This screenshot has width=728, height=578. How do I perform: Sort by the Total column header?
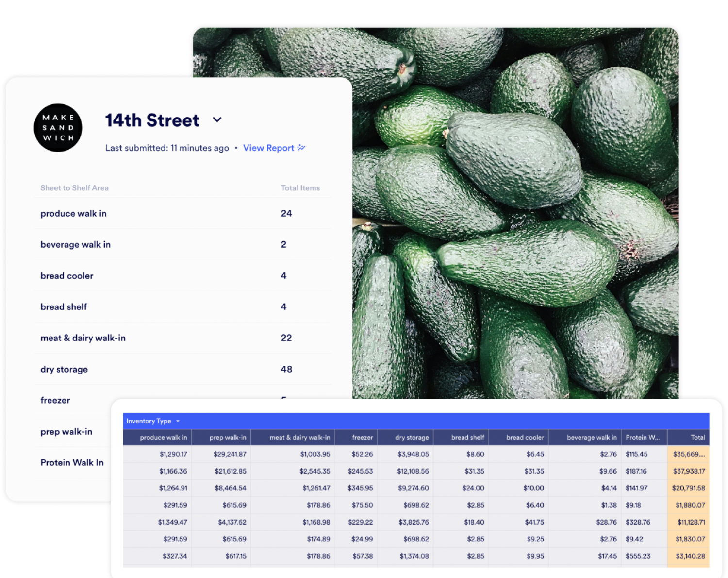pos(697,438)
